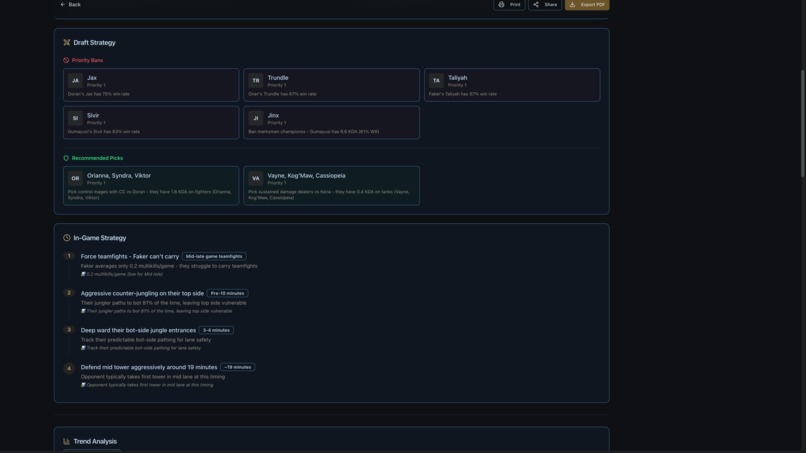Click step number 3 circle
This screenshot has width=806, height=453.
tap(69, 330)
